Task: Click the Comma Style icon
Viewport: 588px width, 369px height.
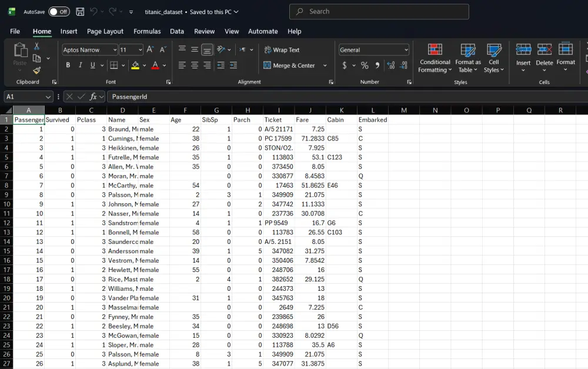Action: [377, 66]
